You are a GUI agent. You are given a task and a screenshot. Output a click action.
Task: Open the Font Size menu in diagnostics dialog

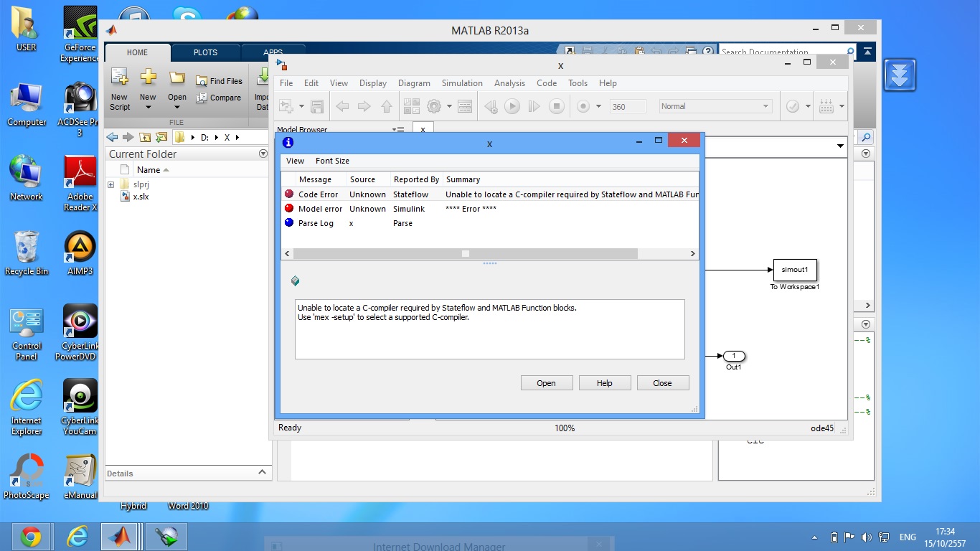332,161
